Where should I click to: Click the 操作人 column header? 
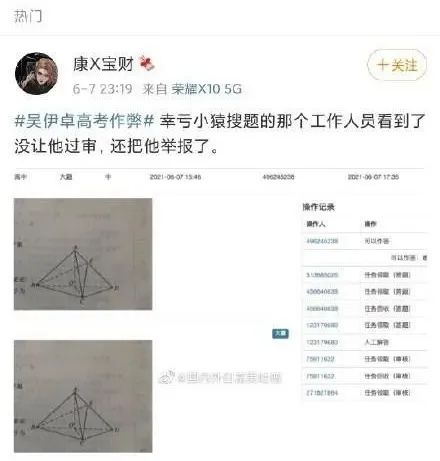[x=315, y=224]
